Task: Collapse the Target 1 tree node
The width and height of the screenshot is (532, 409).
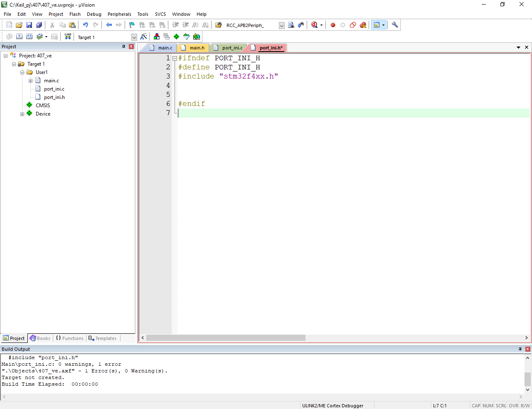Action: [14, 64]
